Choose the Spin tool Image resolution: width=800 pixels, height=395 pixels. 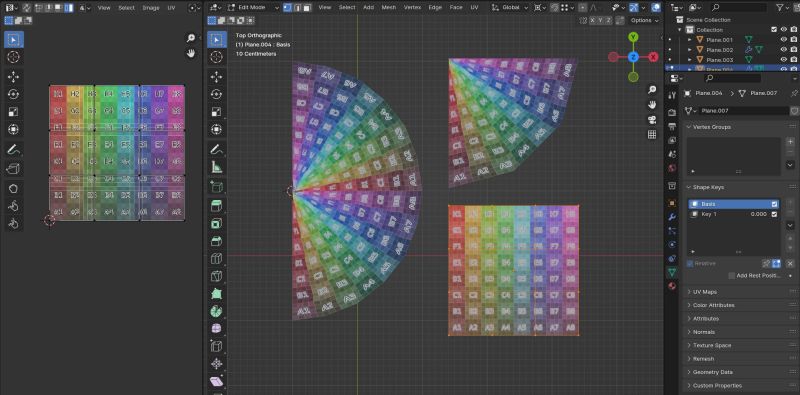tap(217, 311)
